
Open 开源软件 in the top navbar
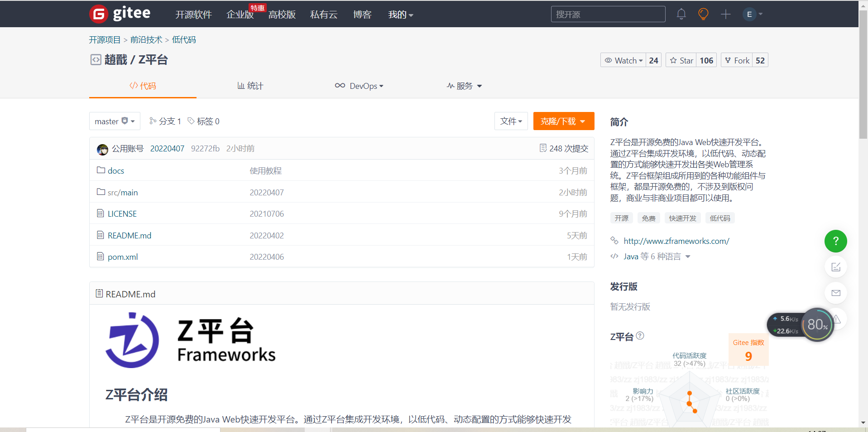pyautogui.click(x=194, y=15)
